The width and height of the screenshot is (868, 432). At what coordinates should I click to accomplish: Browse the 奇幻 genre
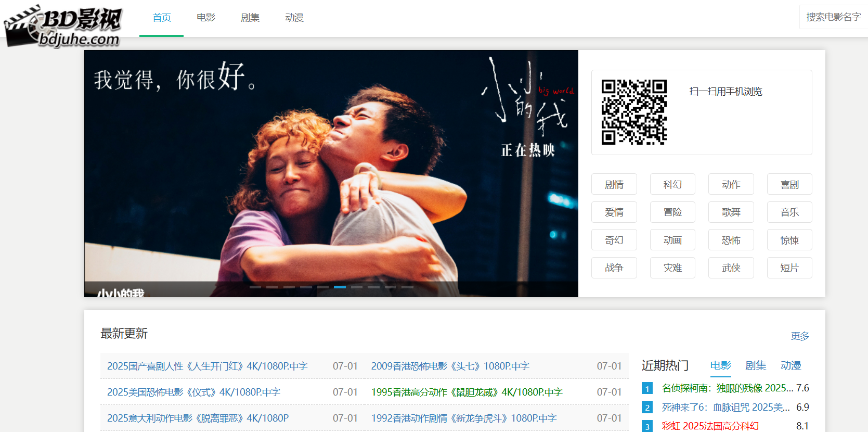pos(614,240)
